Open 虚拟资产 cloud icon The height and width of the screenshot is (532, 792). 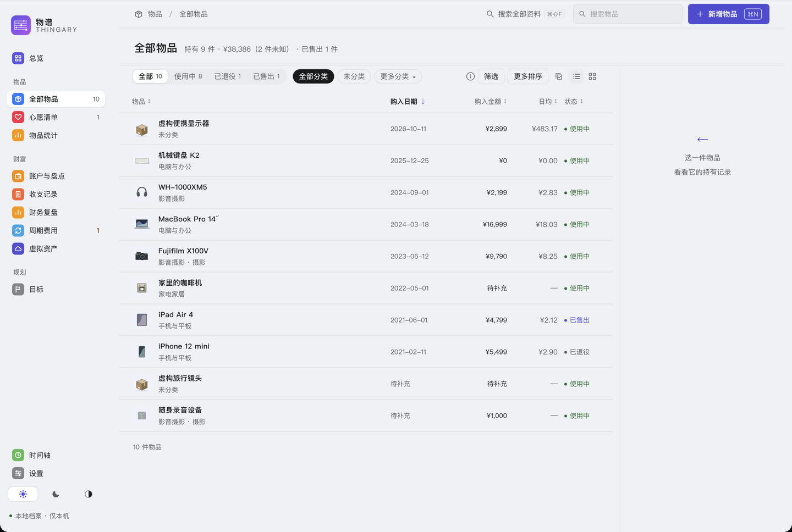18,248
